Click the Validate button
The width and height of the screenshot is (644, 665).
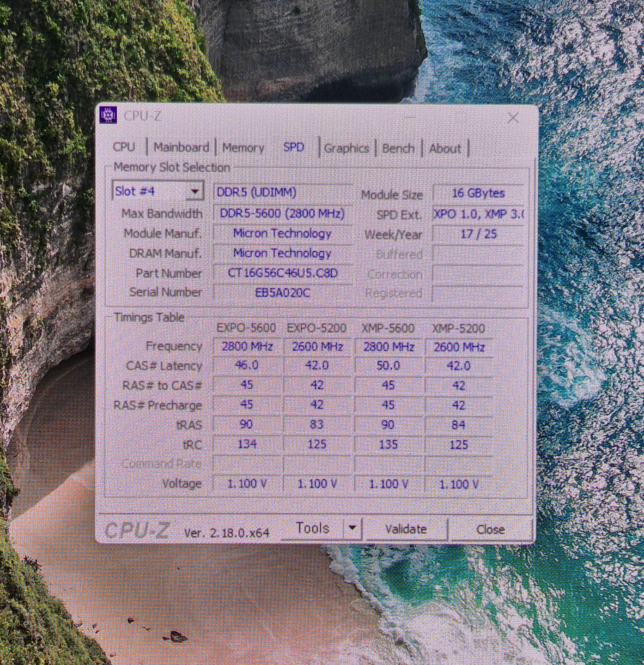click(406, 529)
